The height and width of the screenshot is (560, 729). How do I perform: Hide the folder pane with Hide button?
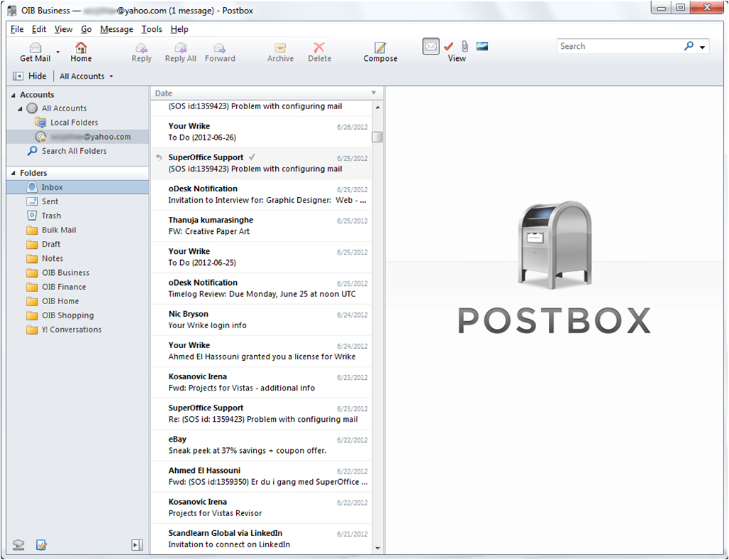(x=30, y=76)
